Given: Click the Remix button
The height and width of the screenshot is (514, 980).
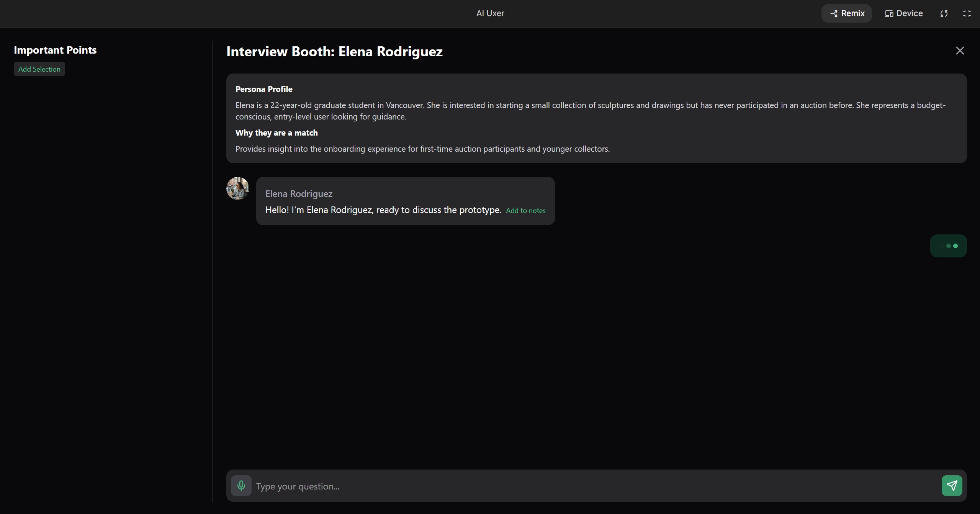Looking at the screenshot, I should click(x=846, y=14).
